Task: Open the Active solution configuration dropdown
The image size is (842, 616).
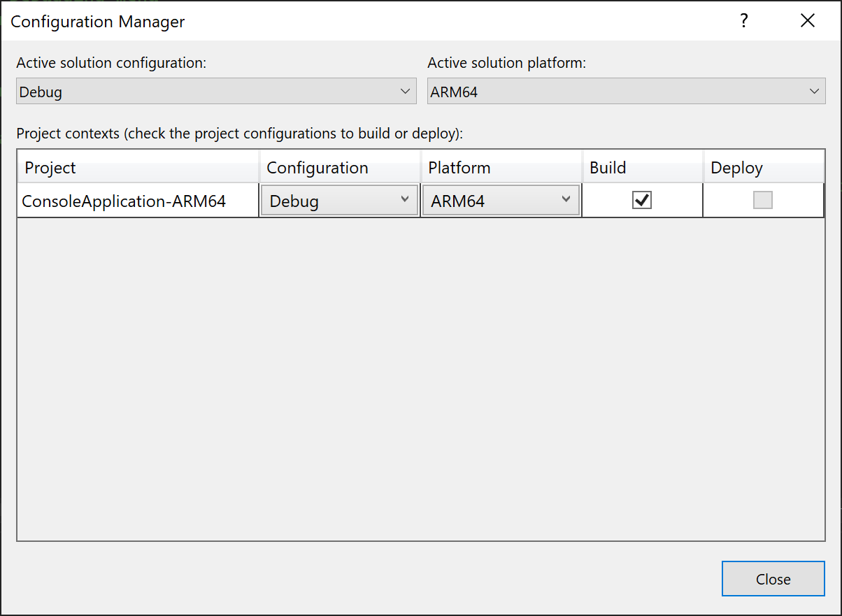Action: [x=406, y=91]
